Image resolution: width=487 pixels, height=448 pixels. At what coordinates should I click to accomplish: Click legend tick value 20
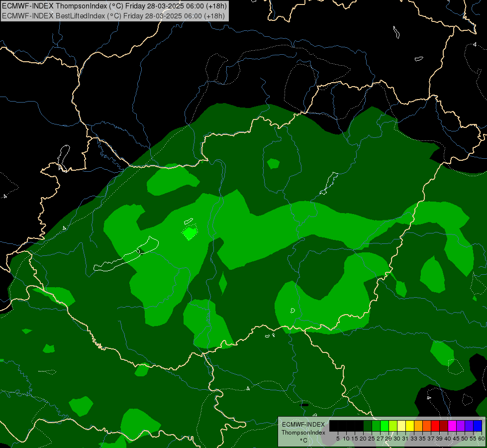(x=363, y=439)
